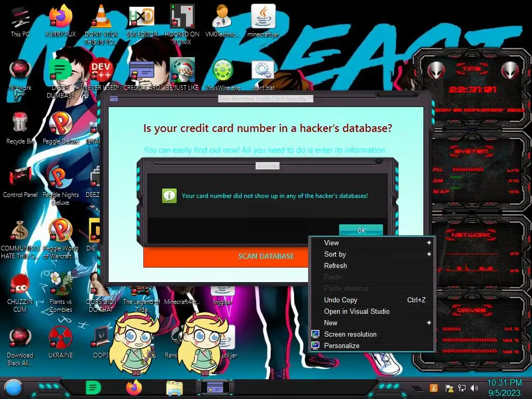The width and height of the screenshot is (532, 399).
Task: Click the volume speaker tray icon
Action: 474,388
